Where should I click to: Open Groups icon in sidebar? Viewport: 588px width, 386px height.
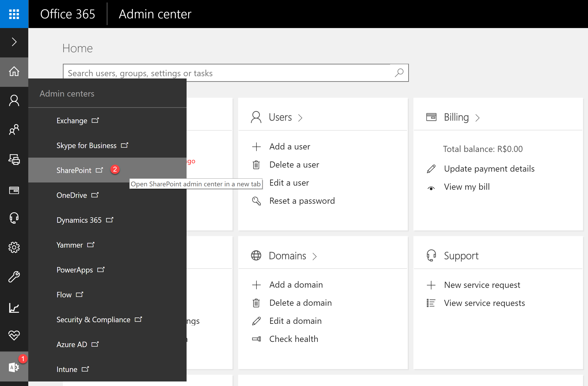point(14,130)
